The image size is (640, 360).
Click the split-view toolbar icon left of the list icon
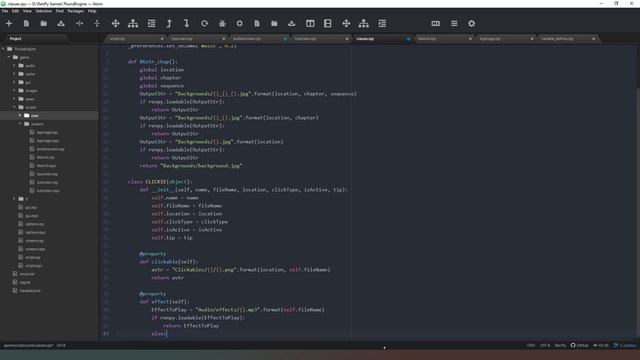[x=436, y=24]
